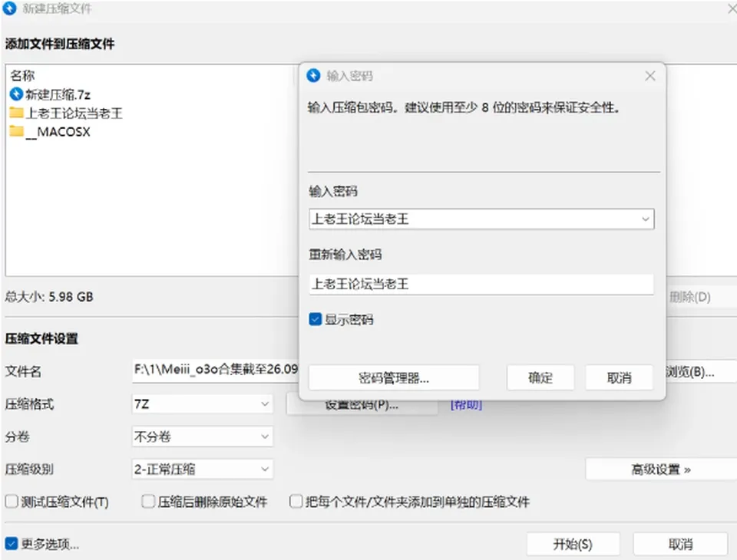This screenshot has height=560, width=737.
Task: Click the app icon in the 输入密码 dialog title
Action: [x=313, y=76]
